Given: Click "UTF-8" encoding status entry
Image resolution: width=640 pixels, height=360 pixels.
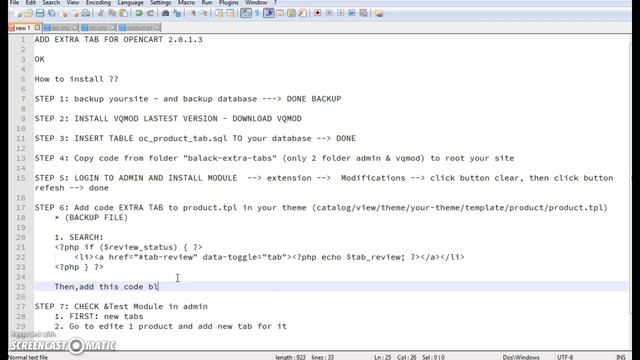Looking at the screenshot, I should coord(565,357).
